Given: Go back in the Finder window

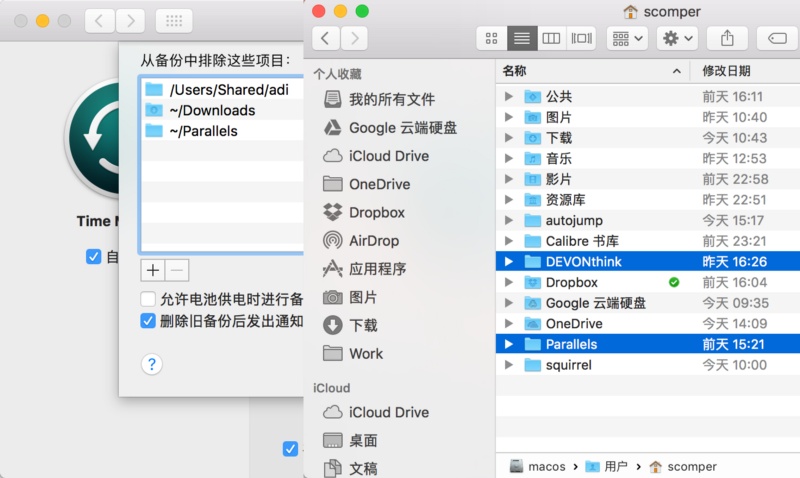Looking at the screenshot, I should tap(325, 38).
